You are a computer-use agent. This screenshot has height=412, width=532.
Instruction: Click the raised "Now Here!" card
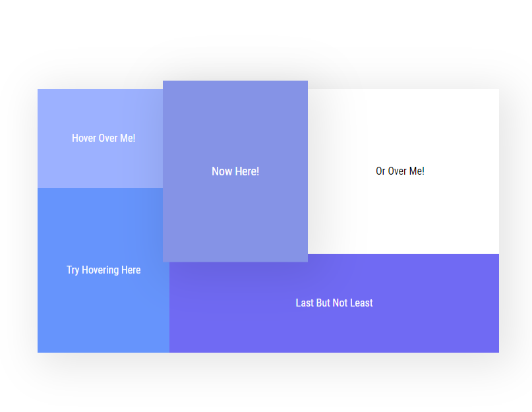pos(235,171)
